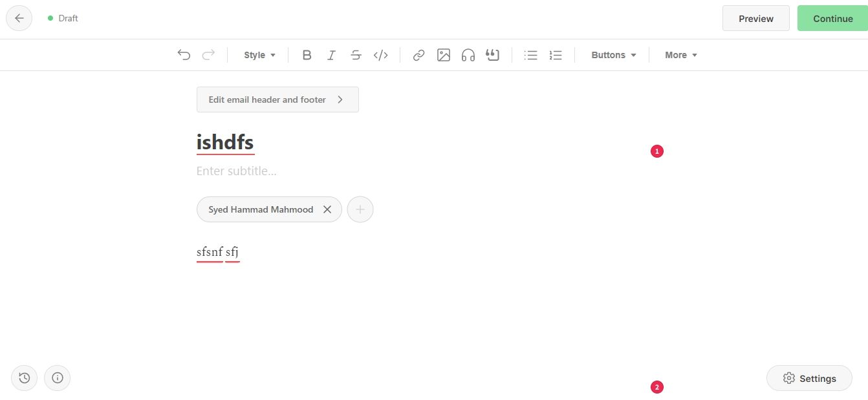Insert a quote block
Screen dimensions: 868x400
point(493,55)
